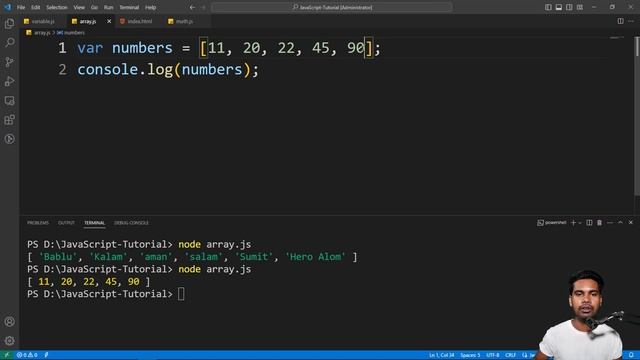Click array.js in the breadcrumb
Viewport: 640px width, 360px height.
(42, 33)
